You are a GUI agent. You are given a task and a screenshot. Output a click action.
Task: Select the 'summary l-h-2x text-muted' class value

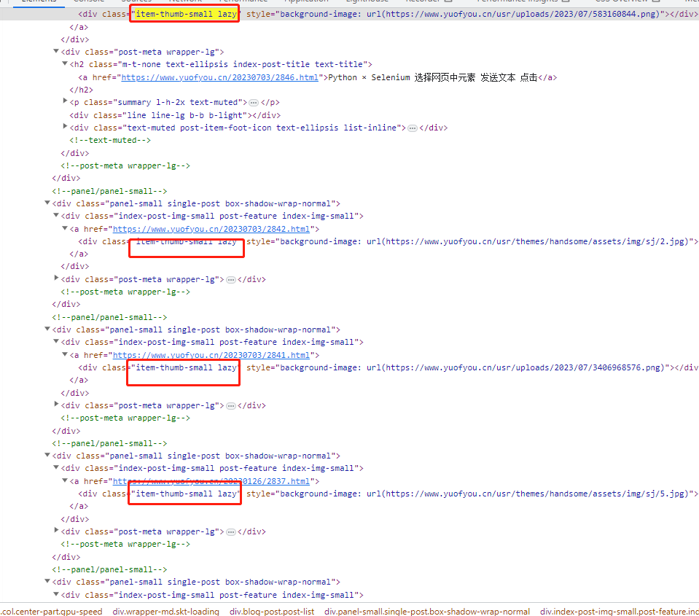[177, 103]
